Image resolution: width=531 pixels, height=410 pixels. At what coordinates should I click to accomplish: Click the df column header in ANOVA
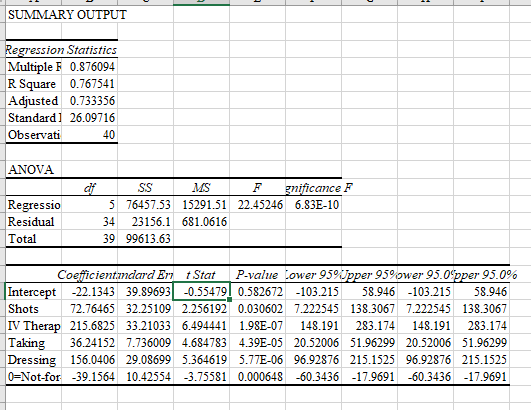pos(90,188)
